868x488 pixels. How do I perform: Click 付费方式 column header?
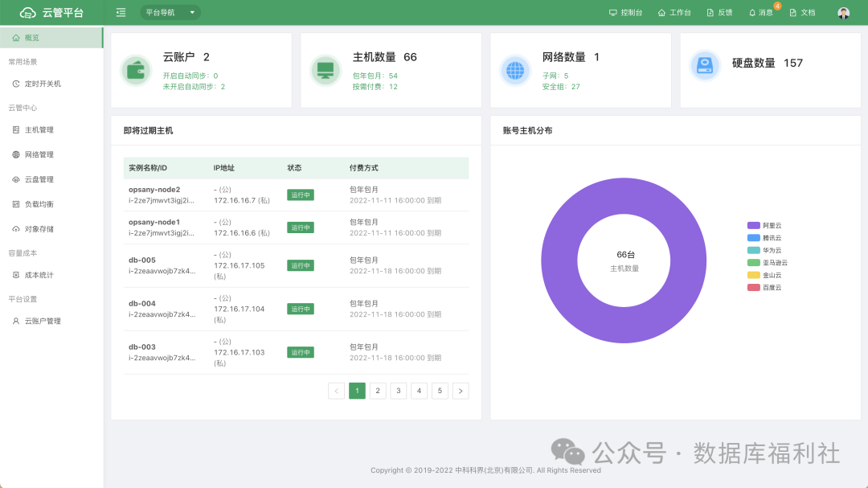click(x=364, y=168)
